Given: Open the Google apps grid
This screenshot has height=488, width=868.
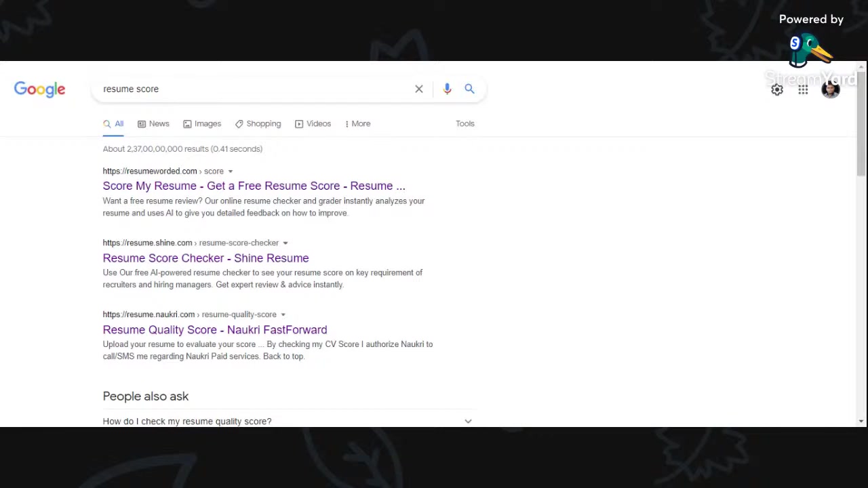Looking at the screenshot, I should click(x=803, y=89).
